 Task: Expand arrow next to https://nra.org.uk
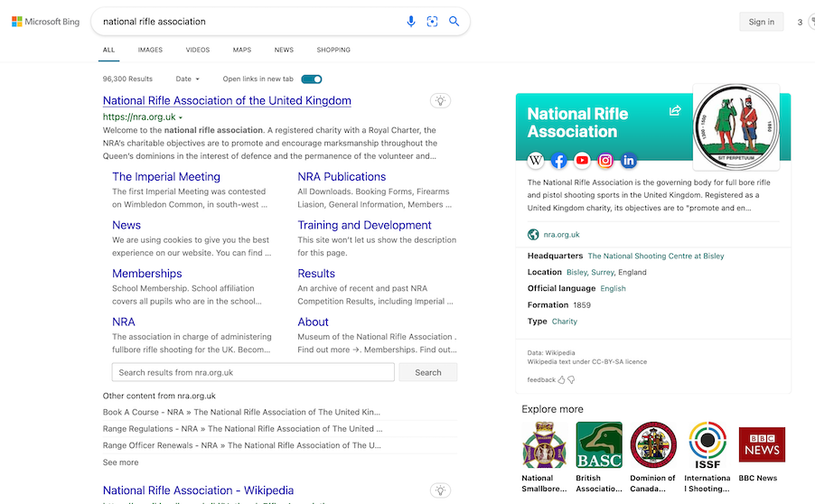181,118
